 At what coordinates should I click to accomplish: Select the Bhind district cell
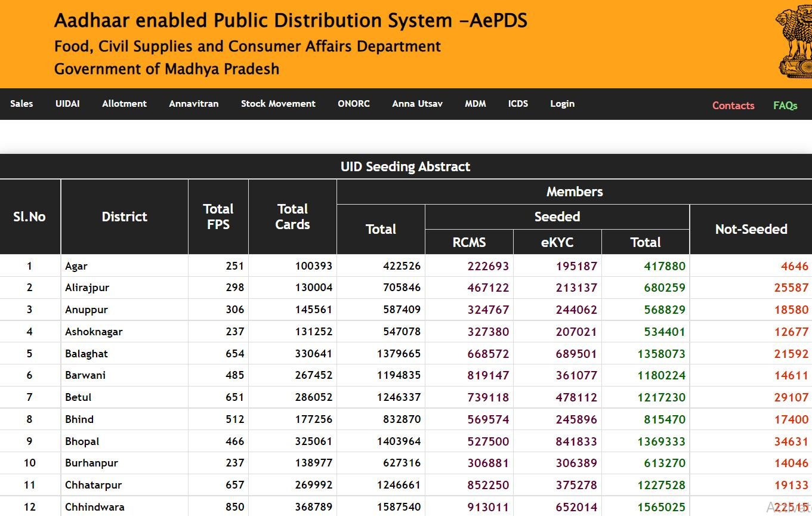pos(124,419)
